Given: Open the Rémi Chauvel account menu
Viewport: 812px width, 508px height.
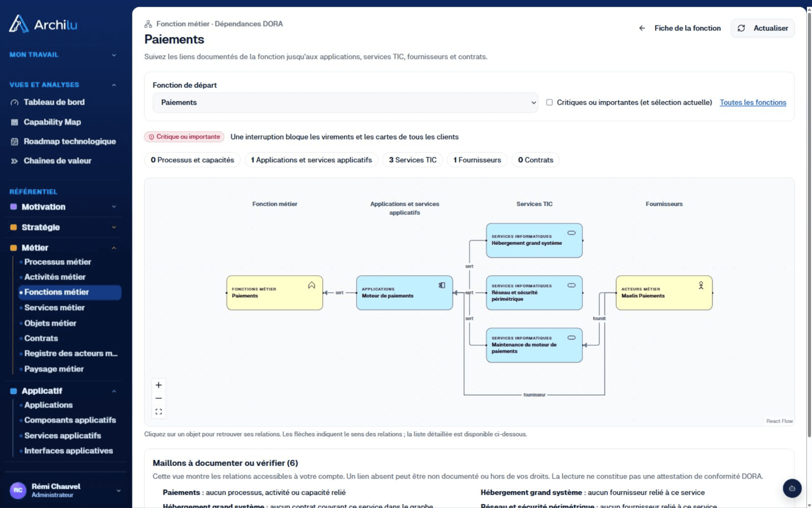Looking at the screenshot, I should [x=65, y=490].
